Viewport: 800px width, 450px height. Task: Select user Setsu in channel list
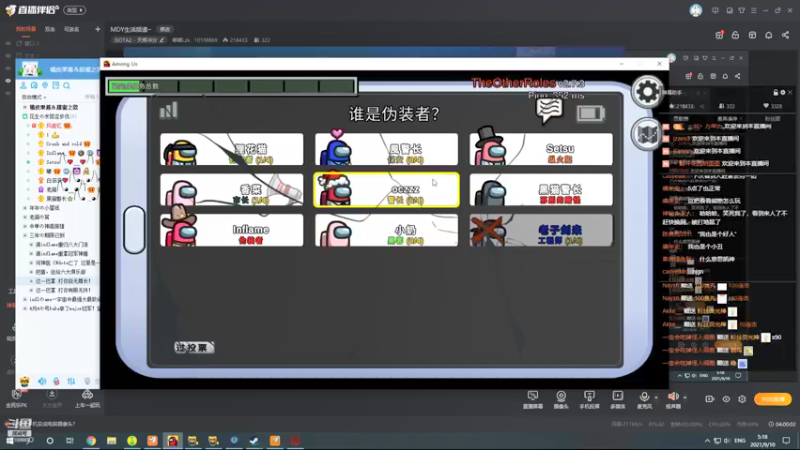pos(53,162)
